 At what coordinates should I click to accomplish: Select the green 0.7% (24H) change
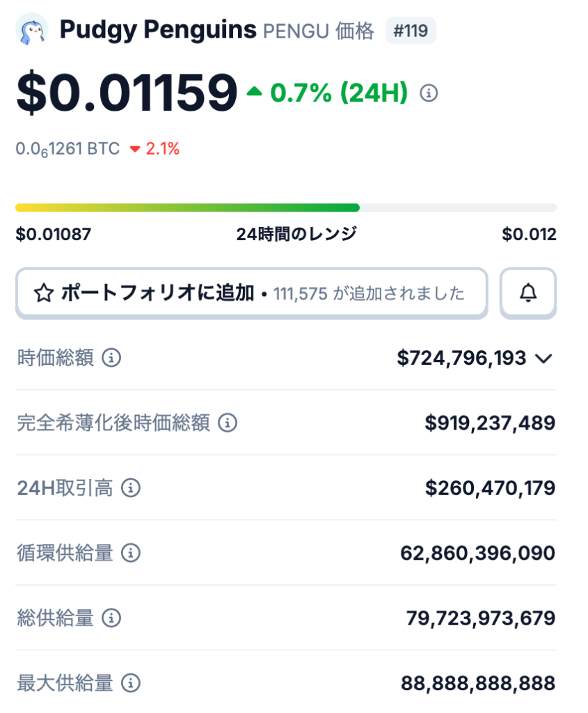pyautogui.click(x=335, y=91)
